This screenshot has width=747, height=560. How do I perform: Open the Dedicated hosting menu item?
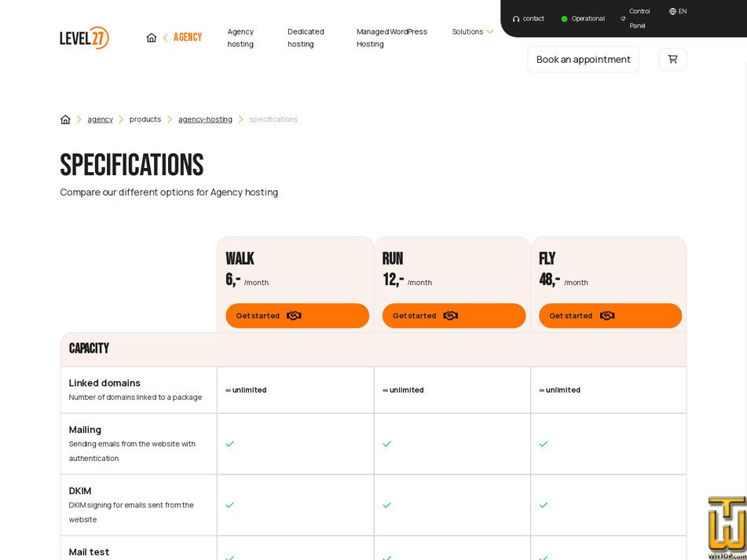coord(306,38)
